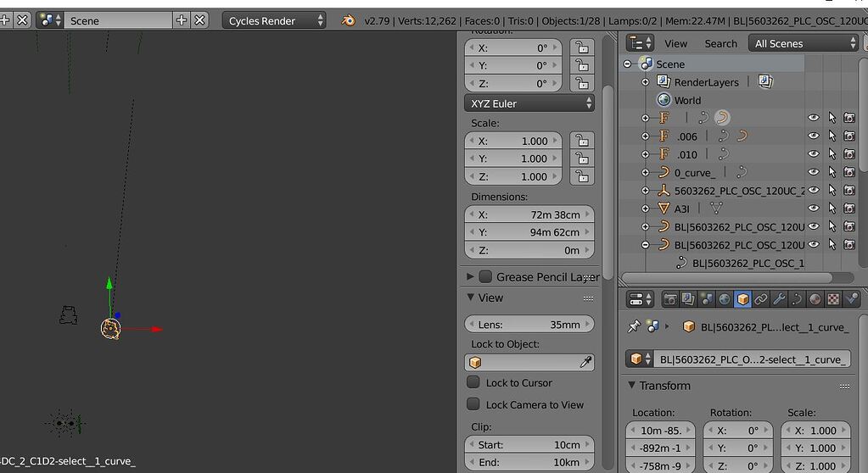Collapse the Transform panel in Properties

click(x=631, y=385)
